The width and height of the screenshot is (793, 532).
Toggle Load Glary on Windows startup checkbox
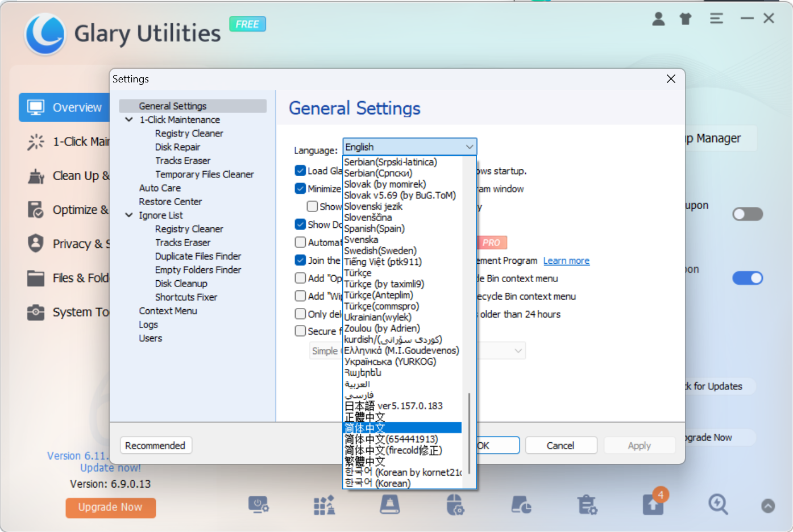pyautogui.click(x=301, y=171)
